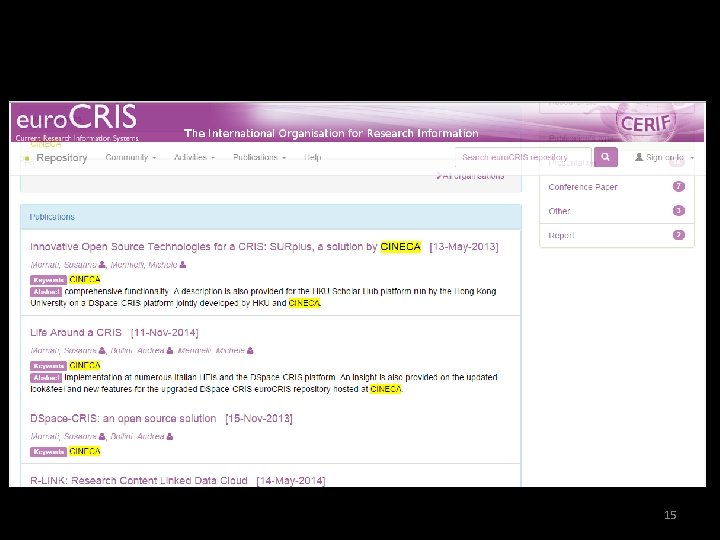The width and height of the screenshot is (720, 540).
Task: Click the date [14-May-2014]
Action: point(291,480)
